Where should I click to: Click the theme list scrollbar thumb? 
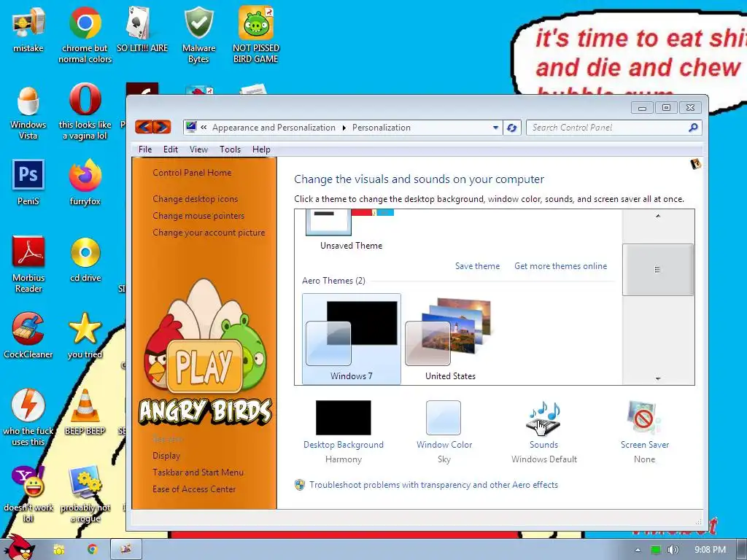[658, 270]
